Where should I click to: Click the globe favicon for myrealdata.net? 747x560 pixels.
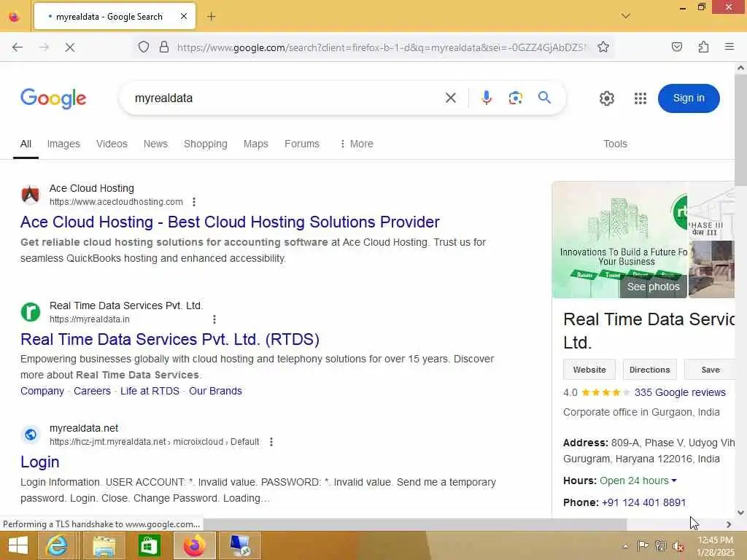point(30,435)
